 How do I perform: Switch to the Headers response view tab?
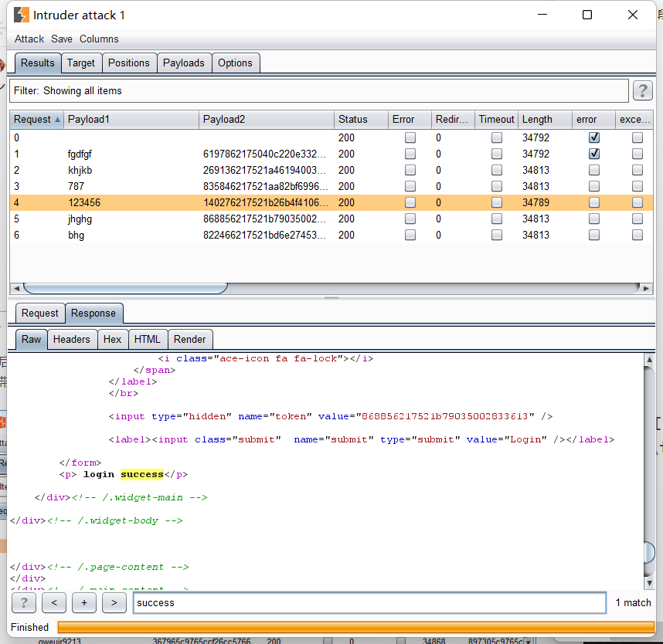pos(71,339)
